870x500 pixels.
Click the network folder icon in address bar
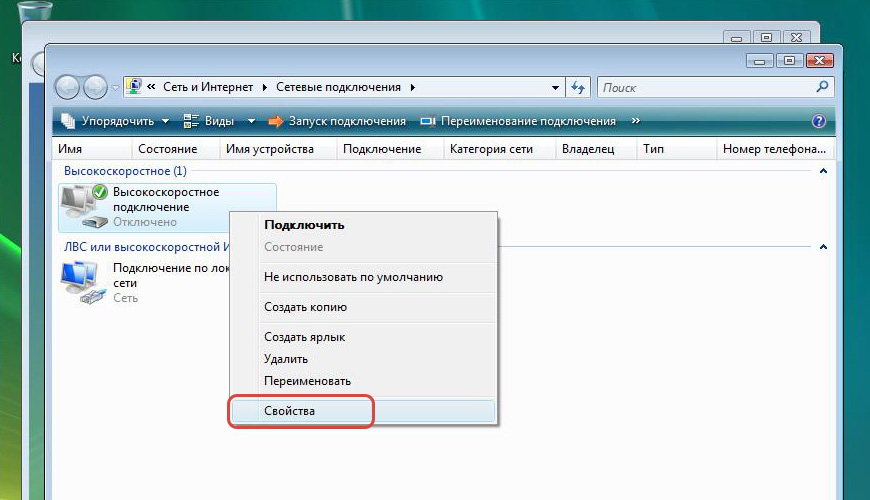pyautogui.click(x=134, y=87)
